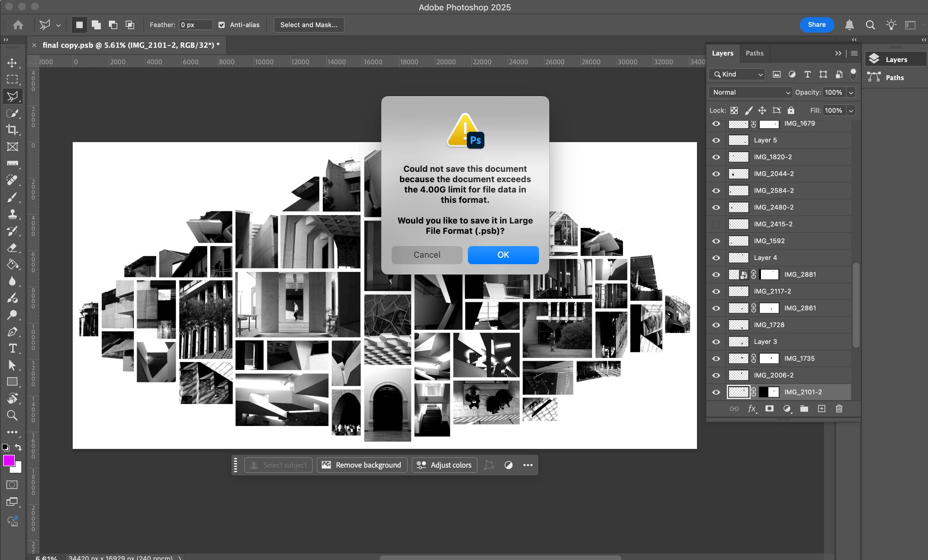Select the Crop tool

pyautogui.click(x=12, y=130)
